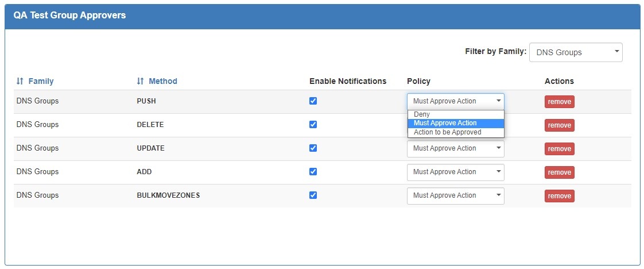The width and height of the screenshot is (644, 269).
Task: Open policy dropdown for BULKMOVEZONES
Action: [455, 196]
